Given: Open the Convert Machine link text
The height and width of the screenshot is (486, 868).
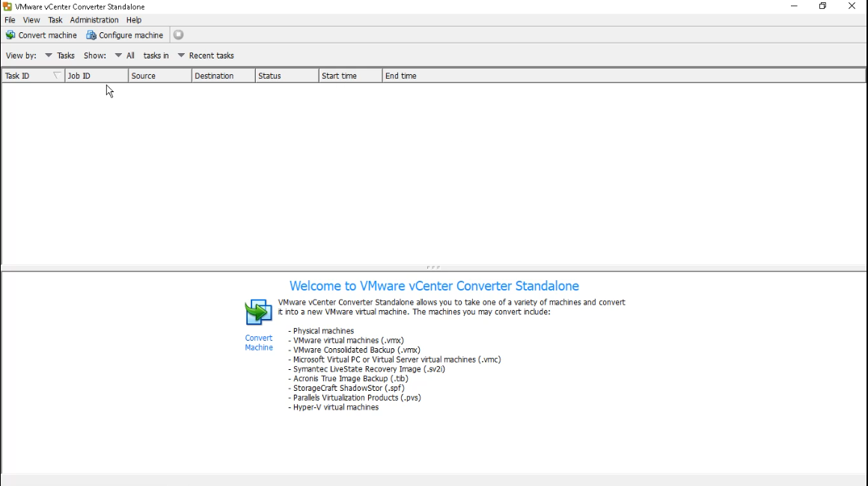Looking at the screenshot, I should pos(258,343).
